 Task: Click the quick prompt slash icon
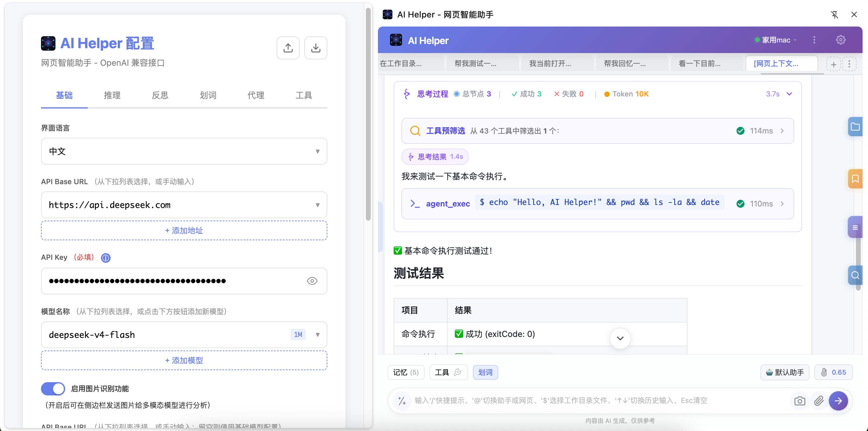tap(402, 401)
